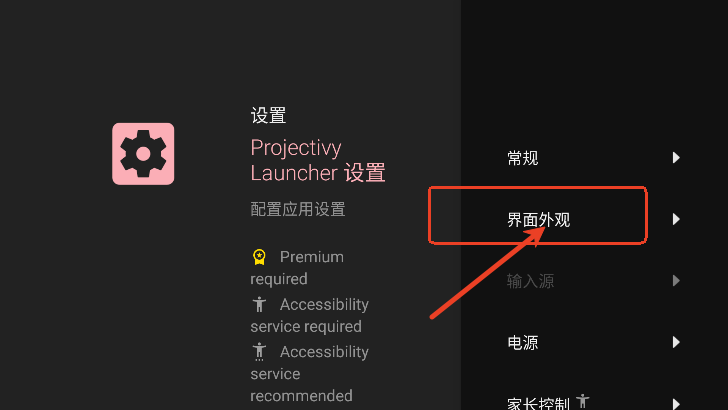Click the Accessibility service recommended person icon
Viewport: 728px width, 410px height.
coord(259,352)
